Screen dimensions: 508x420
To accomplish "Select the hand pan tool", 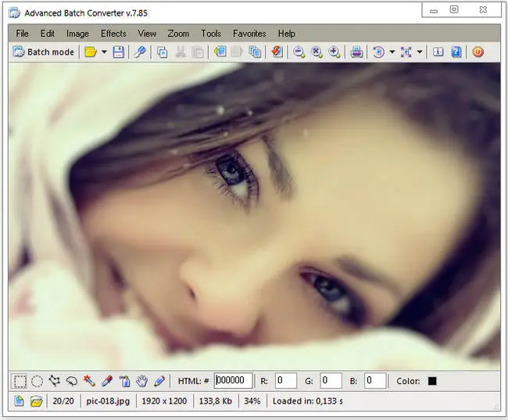I will tap(141, 381).
